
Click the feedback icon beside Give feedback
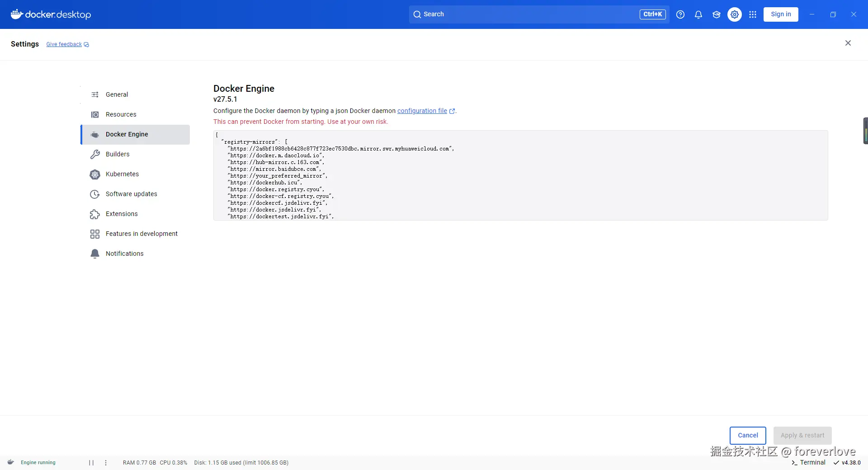pyautogui.click(x=86, y=44)
